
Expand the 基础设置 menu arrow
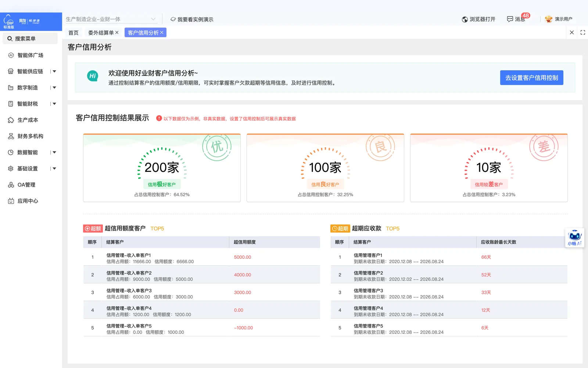pyautogui.click(x=54, y=169)
